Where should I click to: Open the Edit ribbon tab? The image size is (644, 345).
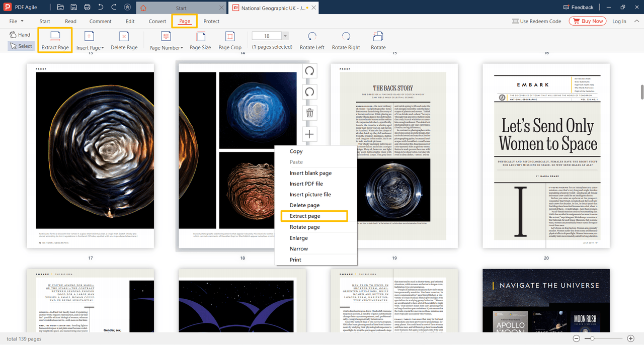pos(130,21)
